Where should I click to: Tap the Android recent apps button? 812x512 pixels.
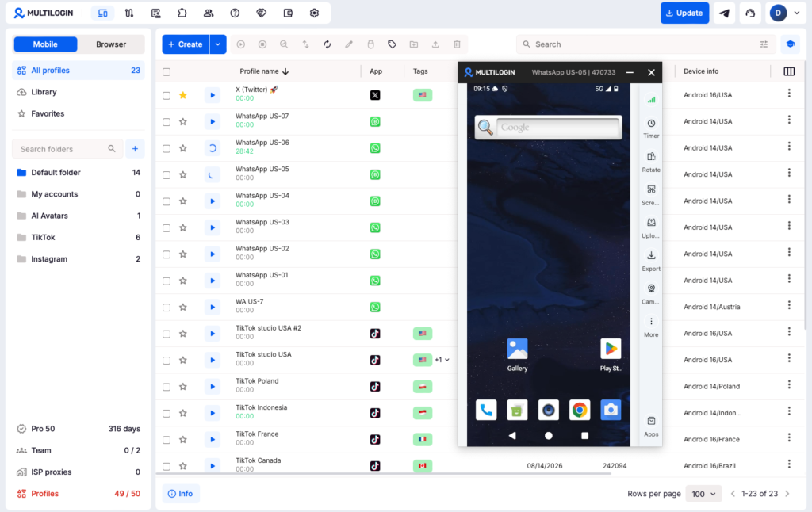point(584,435)
